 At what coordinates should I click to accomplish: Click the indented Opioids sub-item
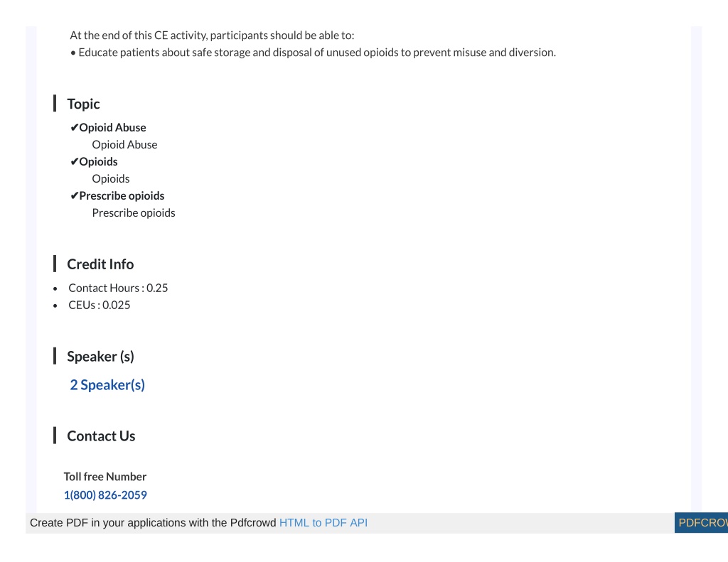pyautogui.click(x=110, y=178)
